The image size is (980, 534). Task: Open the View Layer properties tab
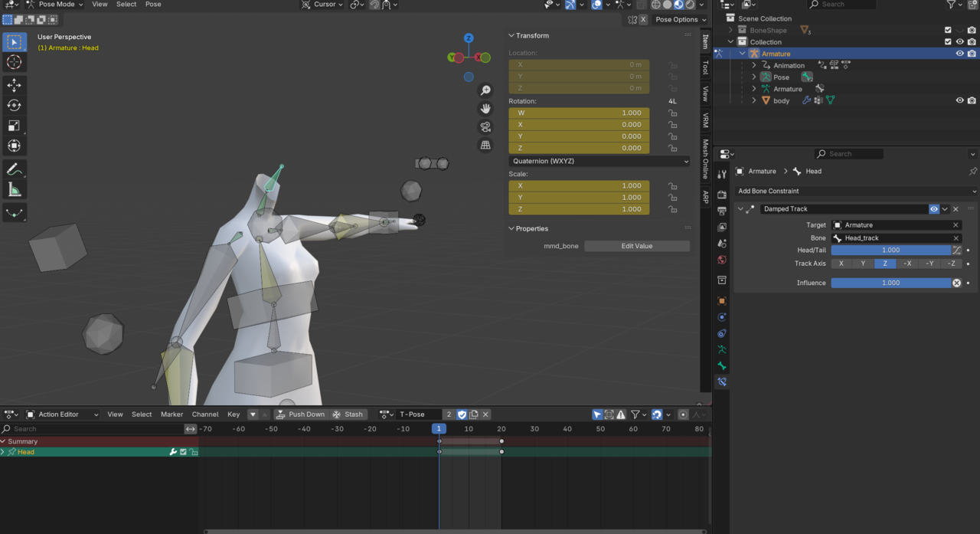click(x=722, y=228)
